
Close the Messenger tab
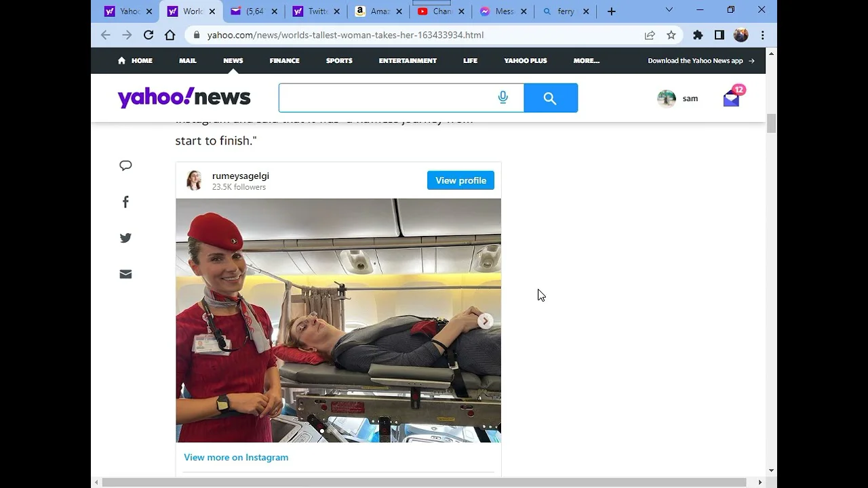coord(524,12)
